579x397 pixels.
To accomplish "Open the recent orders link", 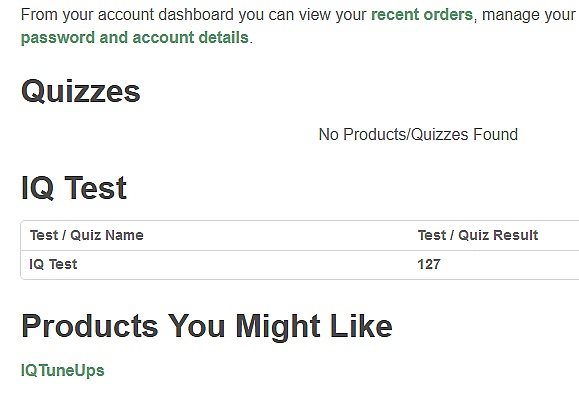I will tap(422, 15).
